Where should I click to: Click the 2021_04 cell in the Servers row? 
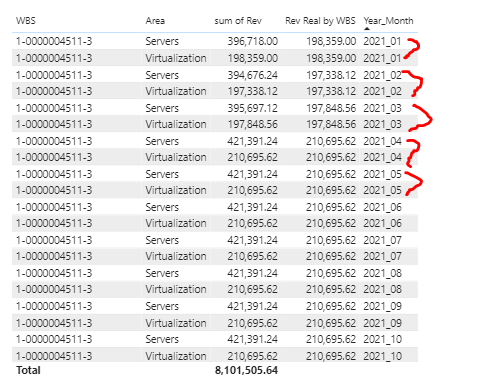pos(382,141)
